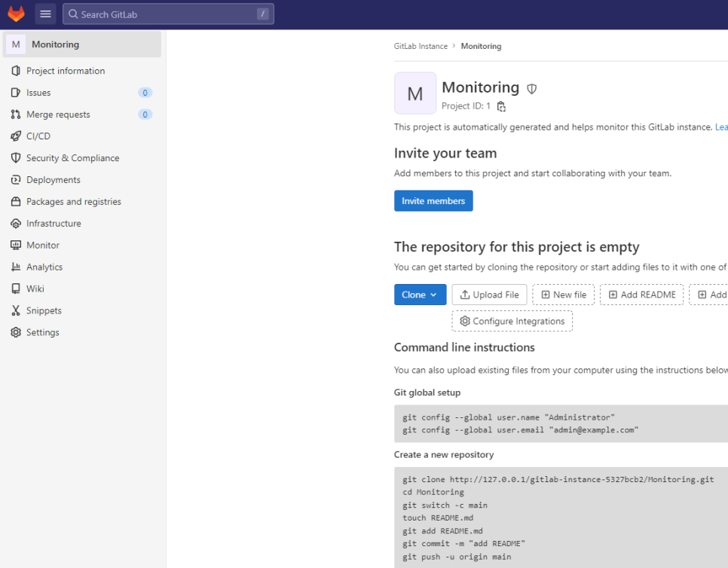Screen dimensions: 728x568
Task: Click the slash shortcut hint in search
Action: point(263,14)
